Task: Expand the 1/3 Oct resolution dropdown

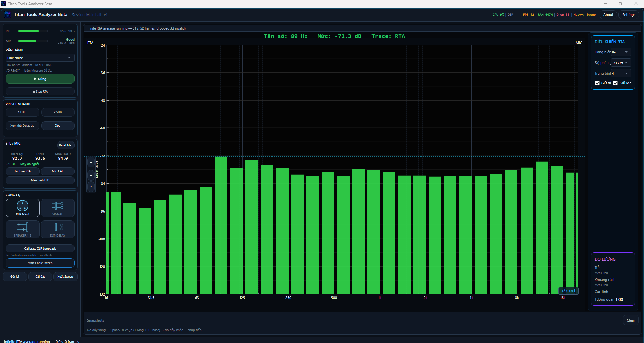Action: 621,63
